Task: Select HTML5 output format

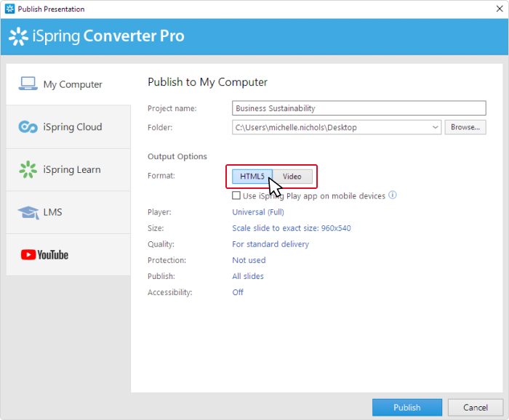Action: click(x=252, y=177)
